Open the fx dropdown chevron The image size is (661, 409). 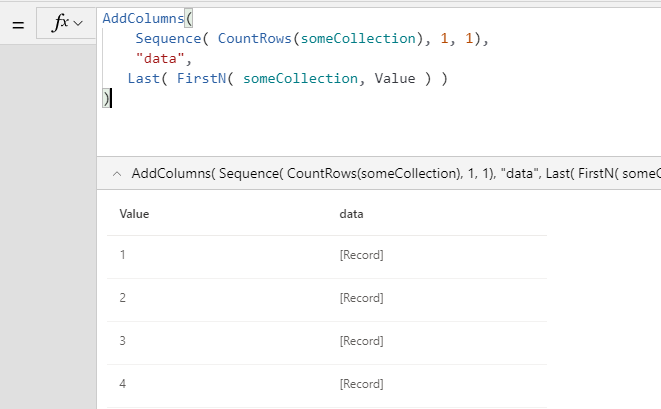78,24
